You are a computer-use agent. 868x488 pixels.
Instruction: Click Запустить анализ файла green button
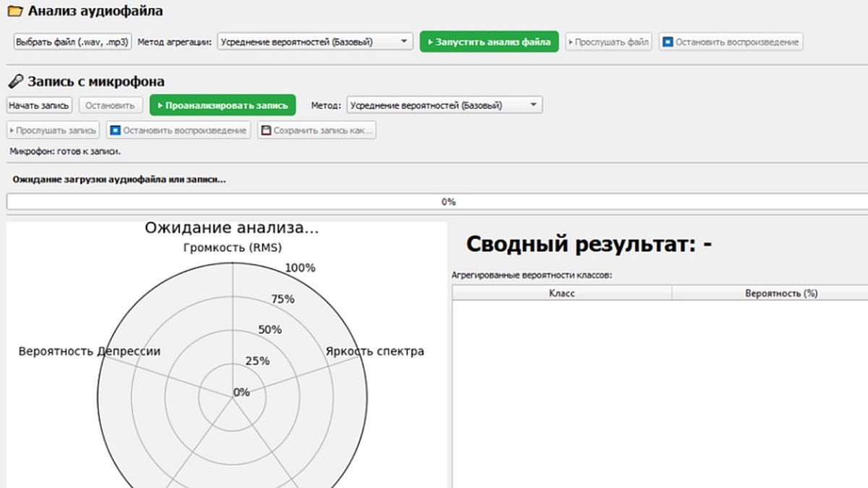click(x=489, y=42)
